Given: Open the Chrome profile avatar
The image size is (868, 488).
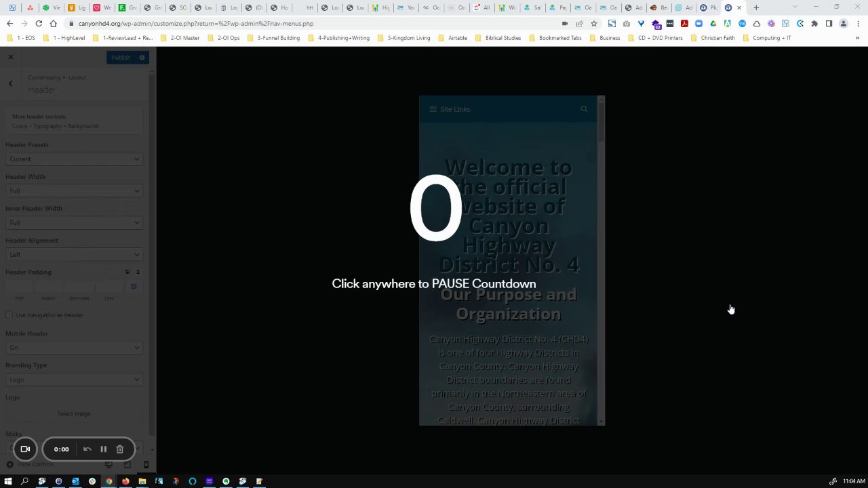Looking at the screenshot, I should tap(844, 23).
